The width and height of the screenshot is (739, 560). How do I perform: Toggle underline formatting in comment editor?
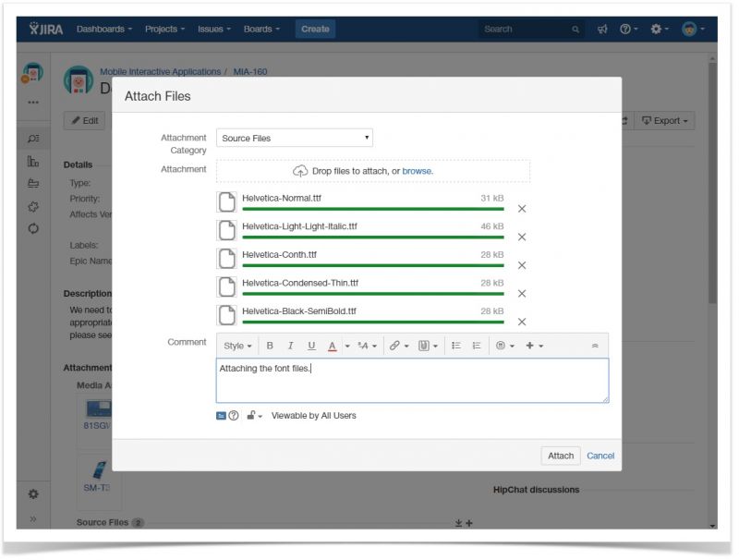point(311,346)
